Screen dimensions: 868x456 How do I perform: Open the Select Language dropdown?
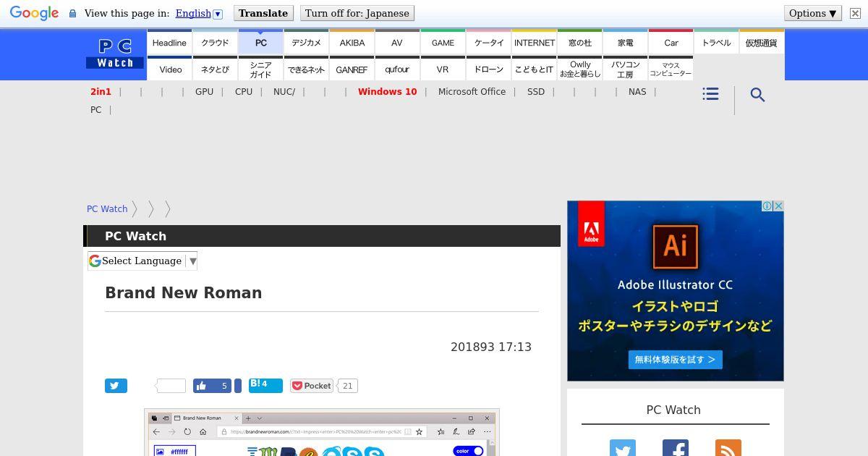point(142,261)
